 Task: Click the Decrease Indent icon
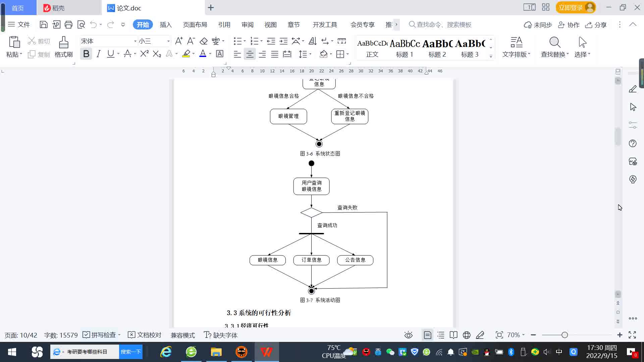click(271, 41)
